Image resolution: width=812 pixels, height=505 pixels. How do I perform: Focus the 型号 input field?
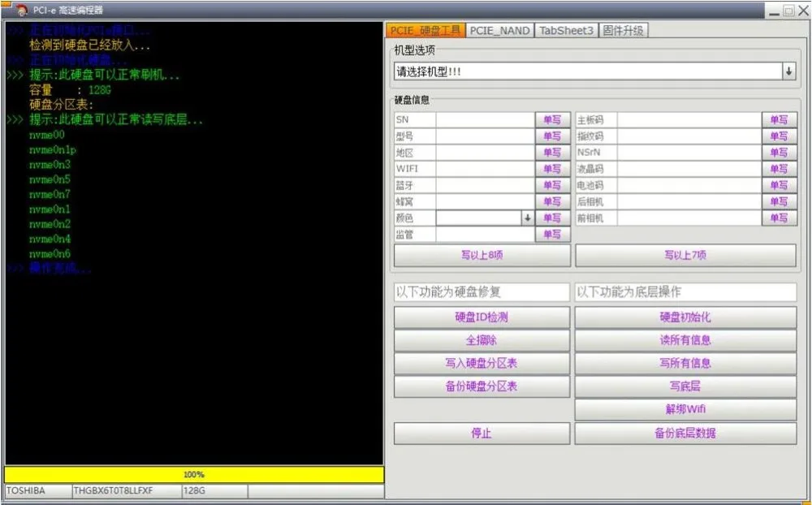pyautogui.click(x=486, y=136)
